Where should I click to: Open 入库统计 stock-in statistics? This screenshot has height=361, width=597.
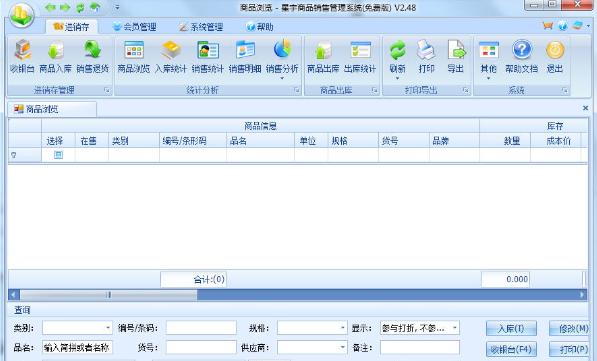171,57
